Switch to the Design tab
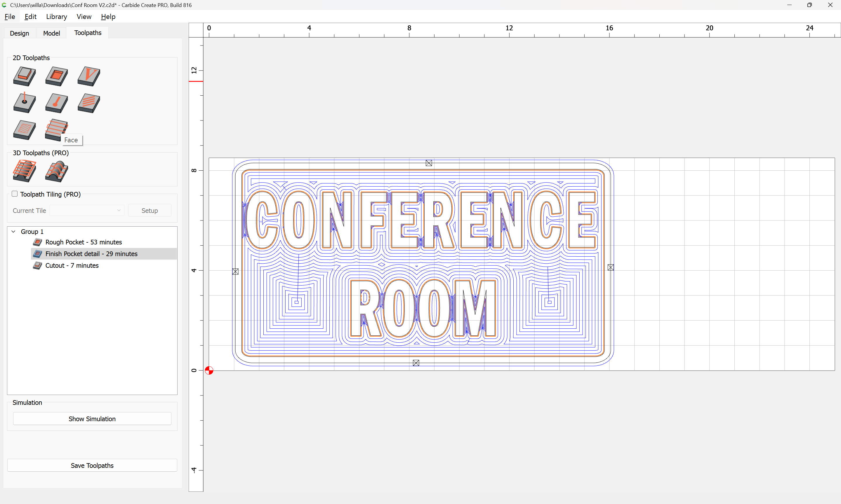841x504 pixels. tap(19, 33)
